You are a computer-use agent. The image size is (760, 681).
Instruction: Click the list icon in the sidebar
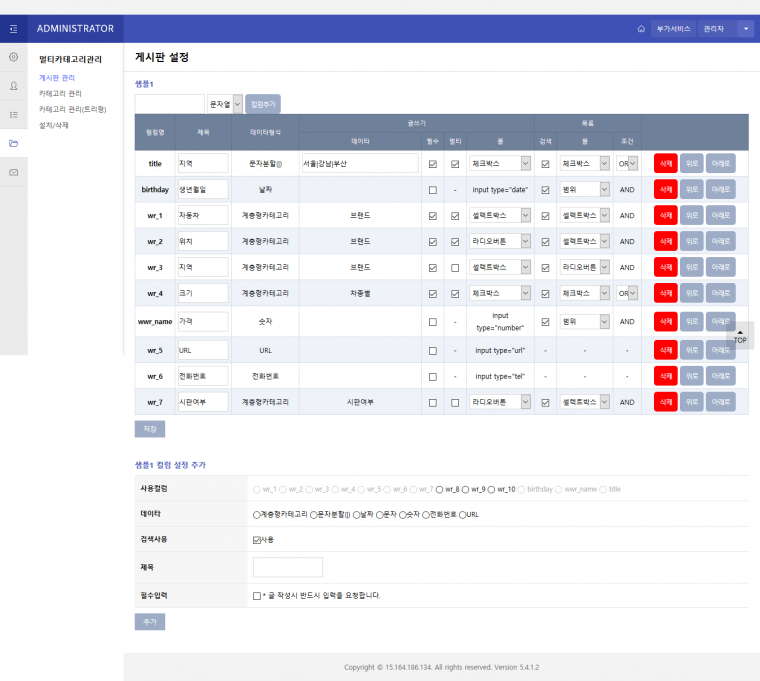coord(13,115)
